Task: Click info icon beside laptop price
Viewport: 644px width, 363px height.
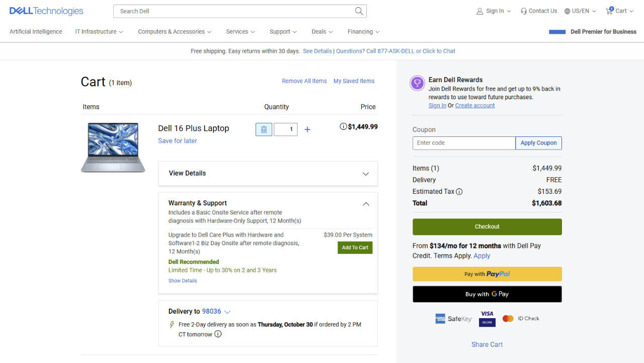Action: click(343, 127)
